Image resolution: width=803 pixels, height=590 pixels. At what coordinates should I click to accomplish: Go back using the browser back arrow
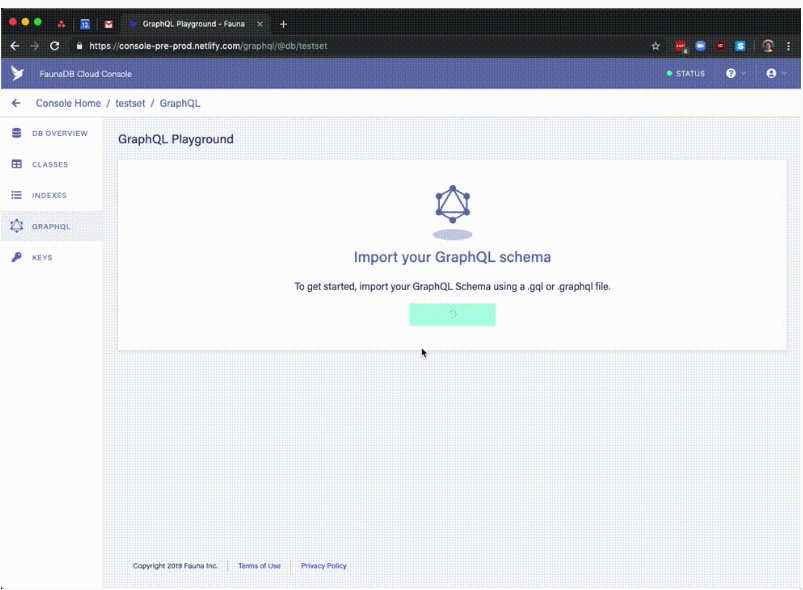[x=15, y=46]
